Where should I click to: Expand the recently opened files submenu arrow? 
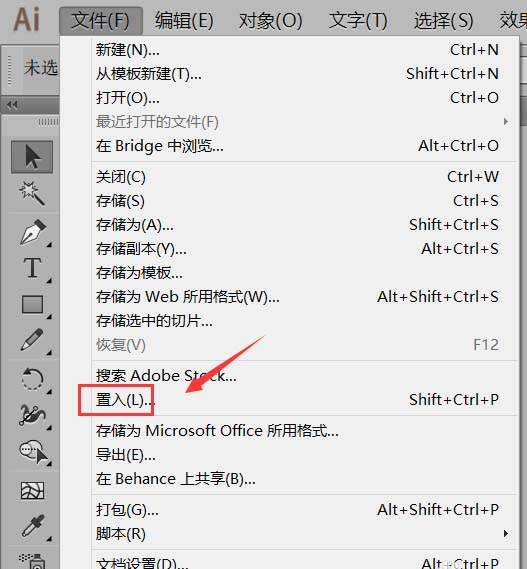[x=506, y=122]
